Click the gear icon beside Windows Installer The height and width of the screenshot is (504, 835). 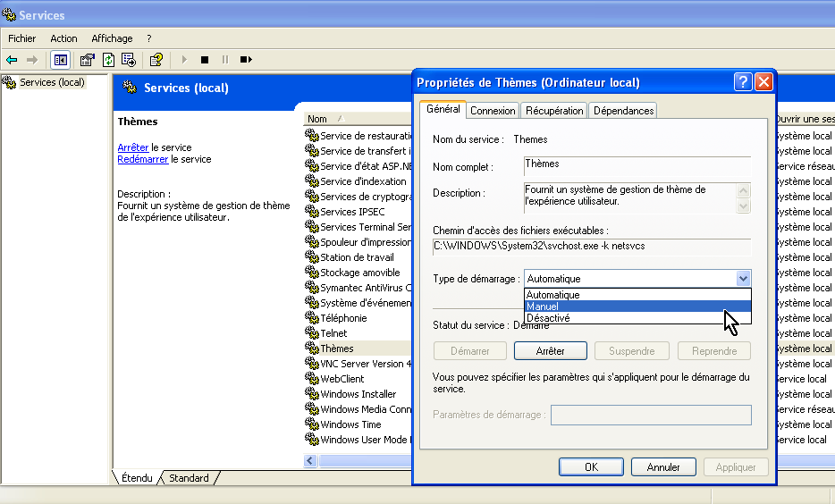click(x=311, y=394)
